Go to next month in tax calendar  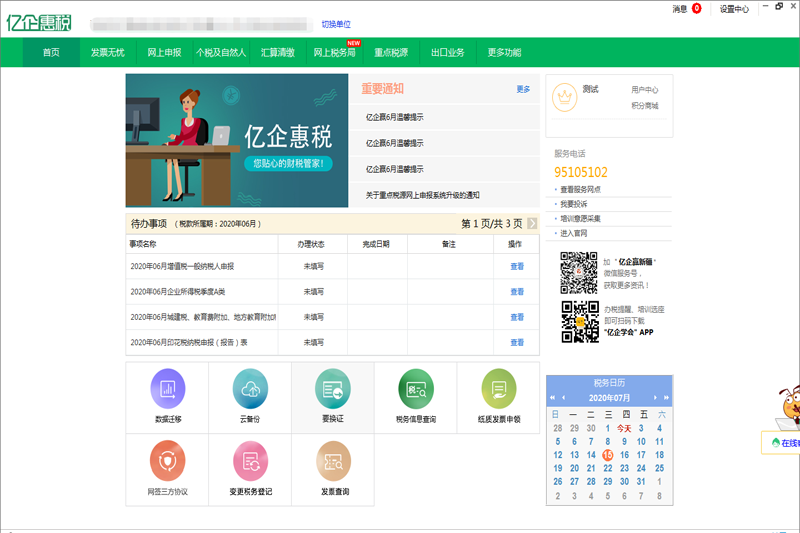(655, 397)
